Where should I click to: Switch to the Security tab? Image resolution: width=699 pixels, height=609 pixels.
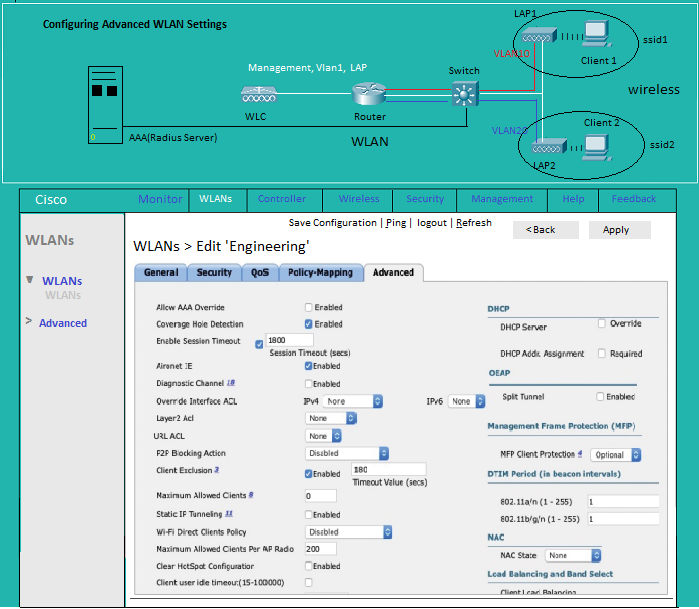(214, 272)
